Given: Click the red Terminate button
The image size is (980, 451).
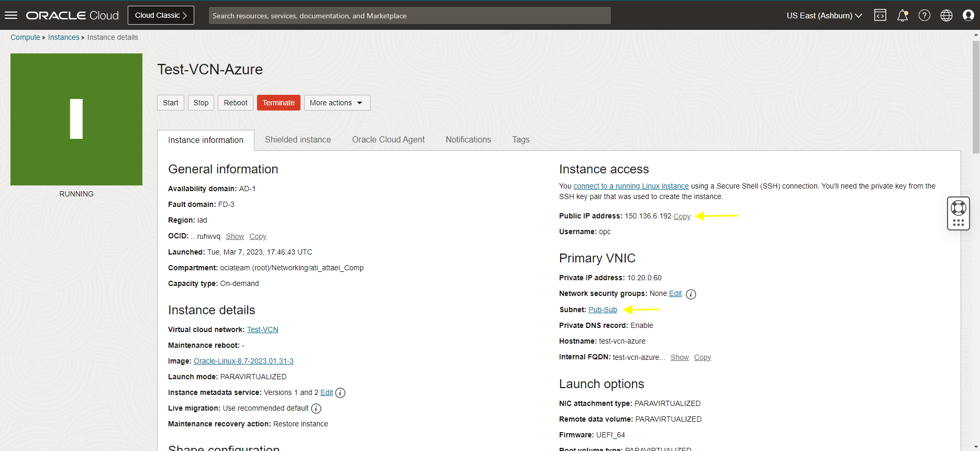Looking at the screenshot, I should click(279, 103).
